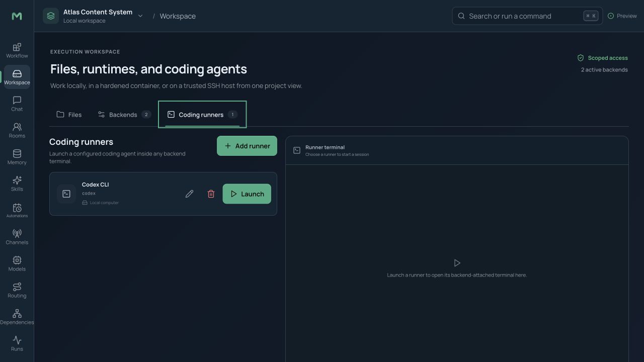Click the Codex CLI terminal icon
The width and height of the screenshot is (644, 362).
[x=66, y=194]
